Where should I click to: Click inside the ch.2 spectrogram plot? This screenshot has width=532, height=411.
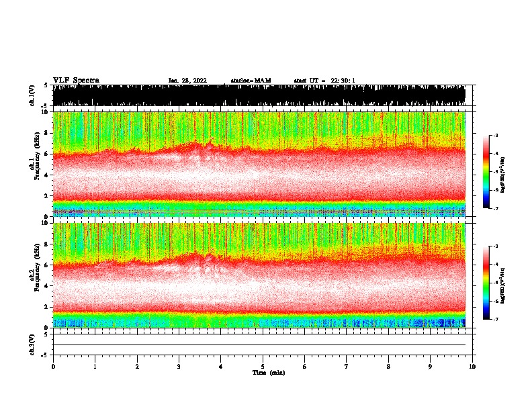pyautogui.click(x=259, y=275)
